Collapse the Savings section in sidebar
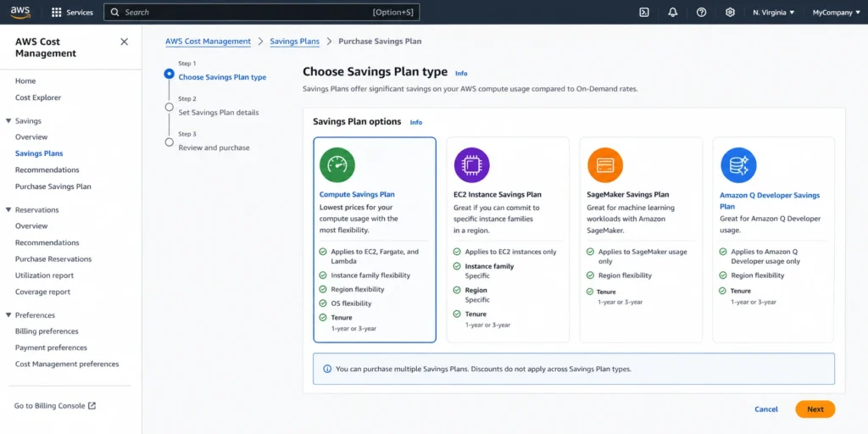The height and width of the screenshot is (434, 868). tap(8, 120)
